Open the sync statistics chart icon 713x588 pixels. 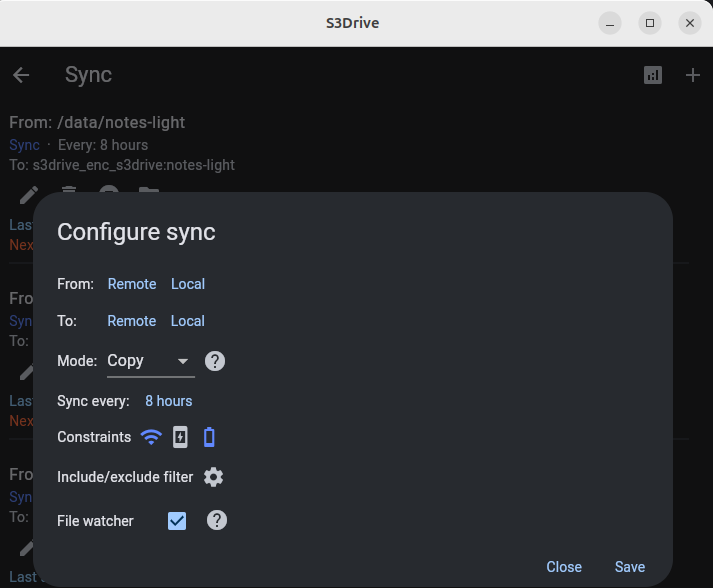653,75
